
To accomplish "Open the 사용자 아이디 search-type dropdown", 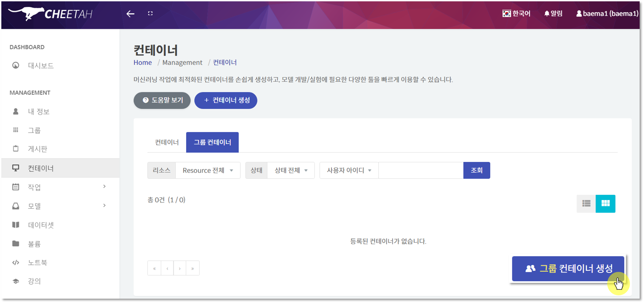I will pyautogui.click(x=349, y=170).
